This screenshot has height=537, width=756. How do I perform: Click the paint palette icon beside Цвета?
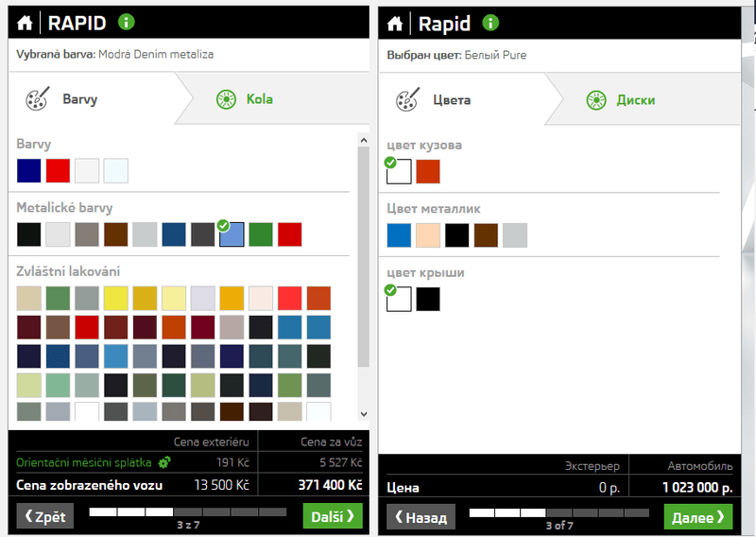tap(408, 100)
